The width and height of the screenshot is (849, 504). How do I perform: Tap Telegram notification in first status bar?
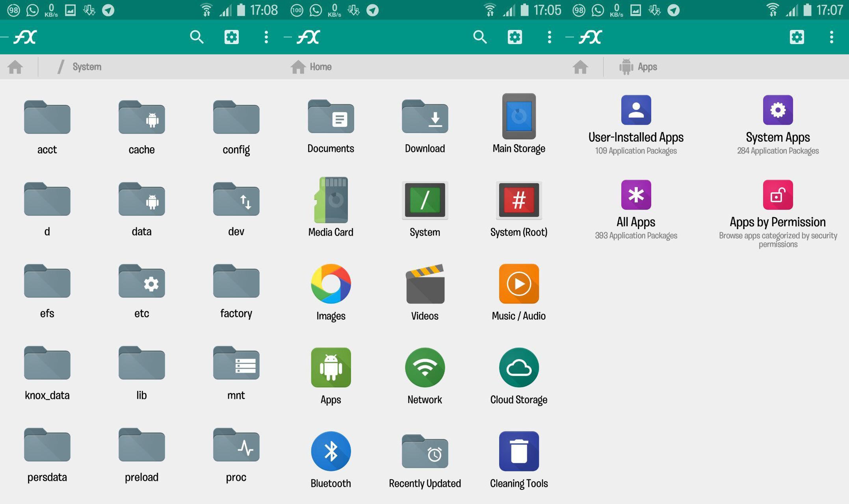[x=108, y=10]
